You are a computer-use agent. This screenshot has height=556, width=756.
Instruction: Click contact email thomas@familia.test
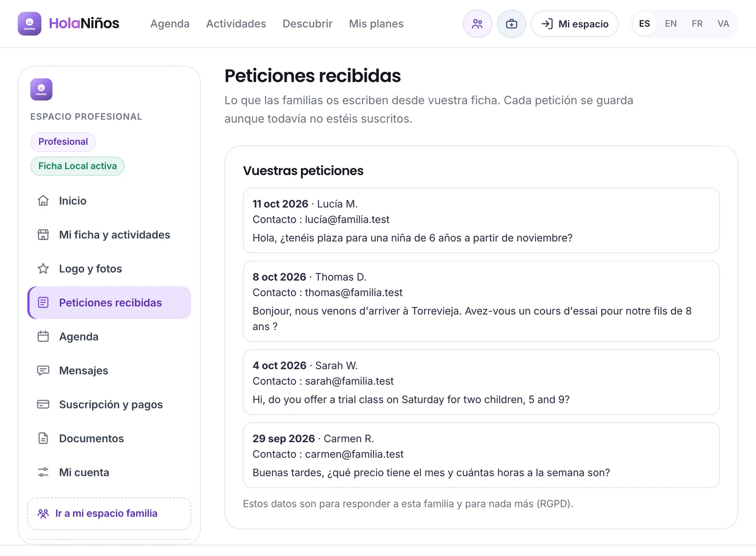click(x=353, y=293)
